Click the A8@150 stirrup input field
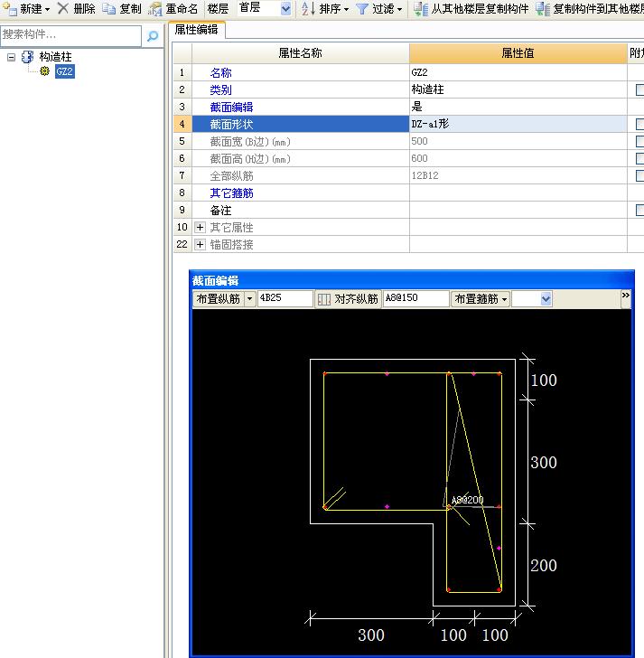Viewport: 644px width, 658px height. tap(415, 298)
